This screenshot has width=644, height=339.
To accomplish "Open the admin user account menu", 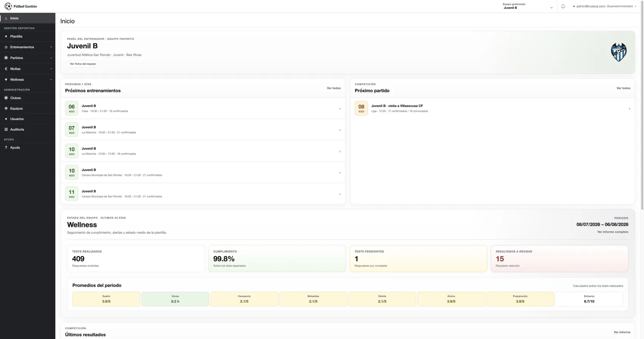I will [x=605, y=6].
